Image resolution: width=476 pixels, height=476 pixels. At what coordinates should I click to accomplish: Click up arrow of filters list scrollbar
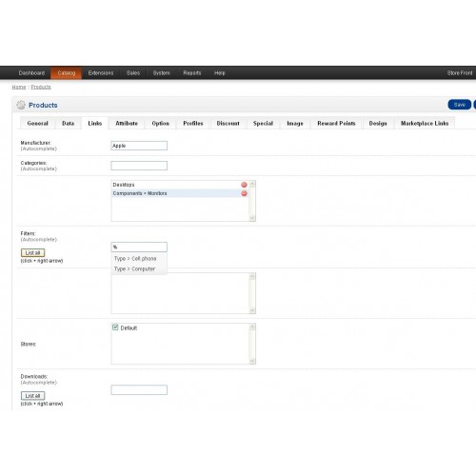(x=252, y=276)
